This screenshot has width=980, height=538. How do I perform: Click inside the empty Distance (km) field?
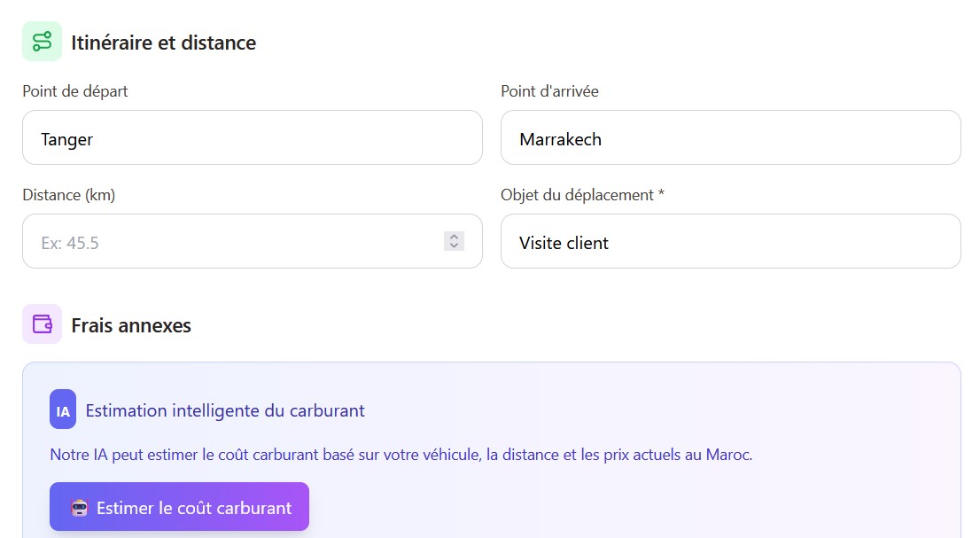click(x=222, y=241)
